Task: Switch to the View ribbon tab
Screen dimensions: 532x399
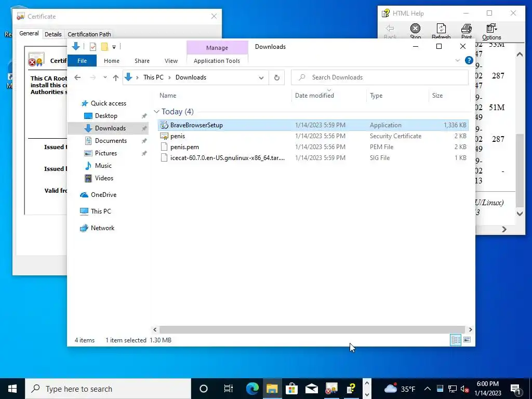Action: (x=171, y=61)
